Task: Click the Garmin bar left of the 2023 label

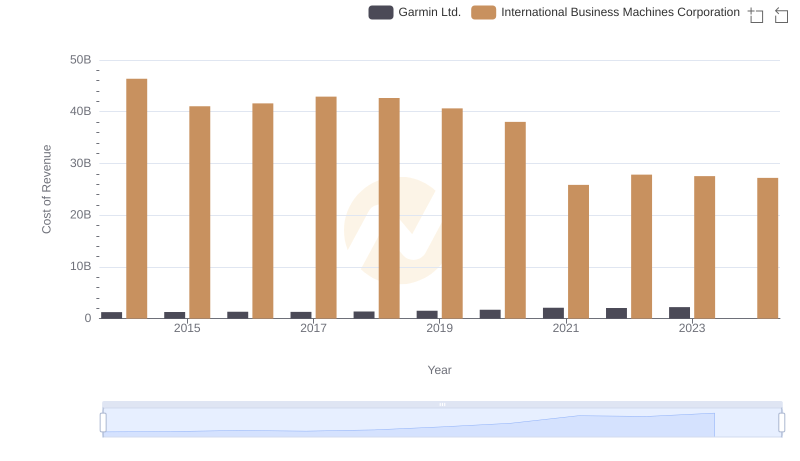Action: (x=680, y=313)
